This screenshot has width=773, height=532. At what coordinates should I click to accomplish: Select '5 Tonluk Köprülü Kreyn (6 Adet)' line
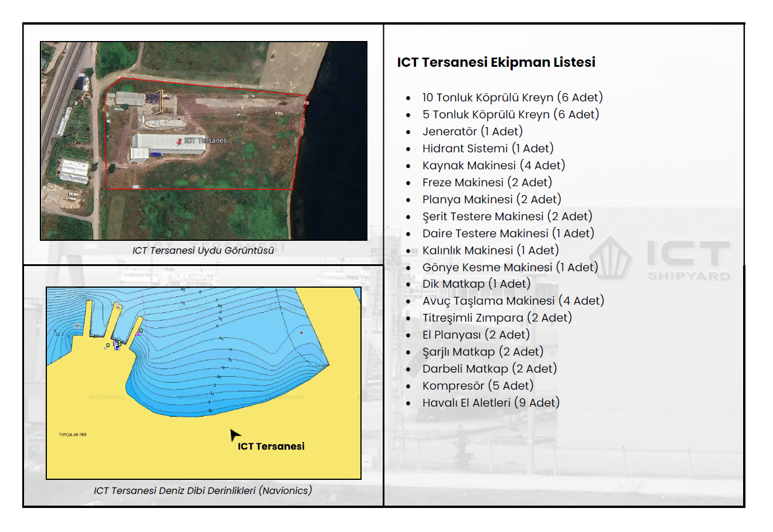tap(510, 114)
